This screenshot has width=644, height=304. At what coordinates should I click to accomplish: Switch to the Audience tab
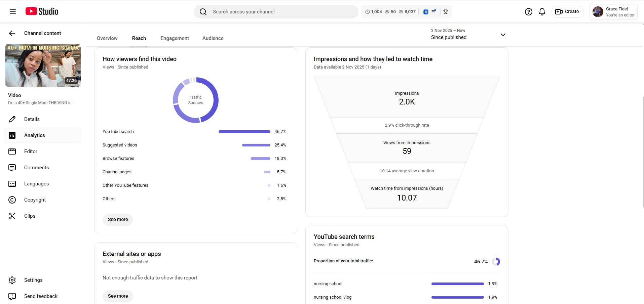[x=213, y=38]
